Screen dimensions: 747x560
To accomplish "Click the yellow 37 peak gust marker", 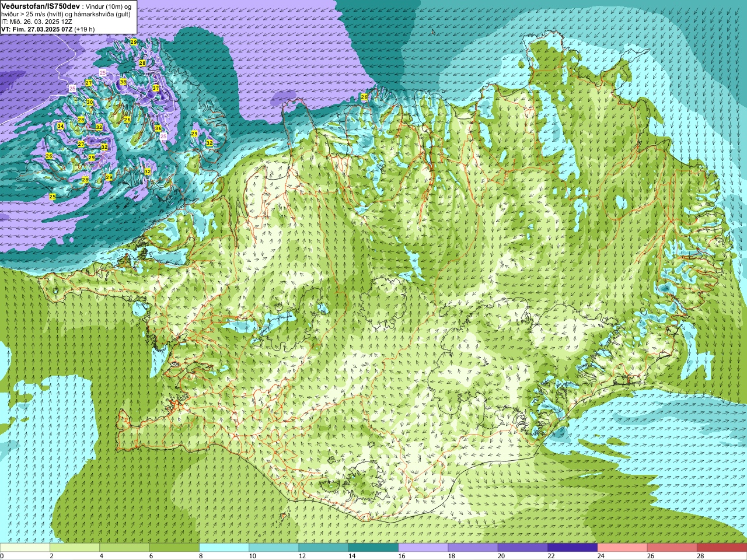I will point(156,88).
